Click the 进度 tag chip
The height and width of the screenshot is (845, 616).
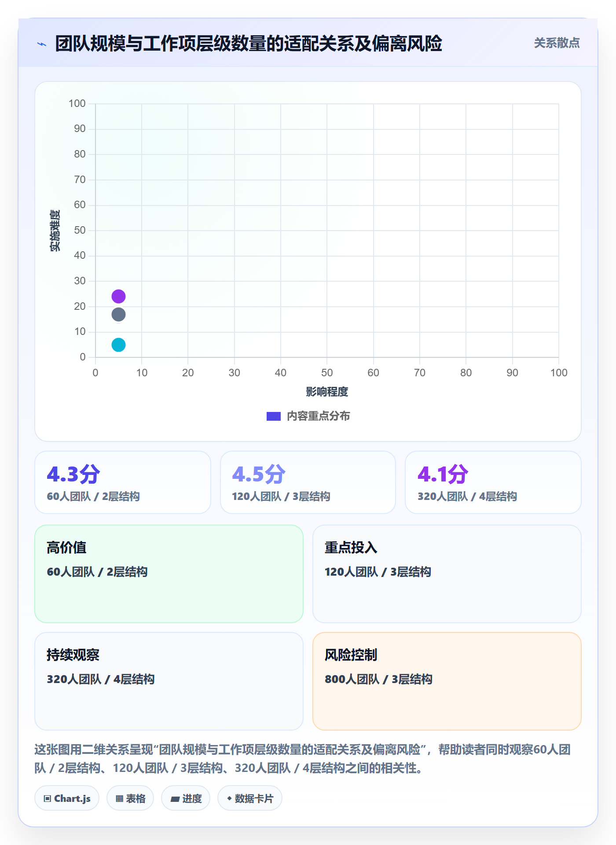(186, 798)
